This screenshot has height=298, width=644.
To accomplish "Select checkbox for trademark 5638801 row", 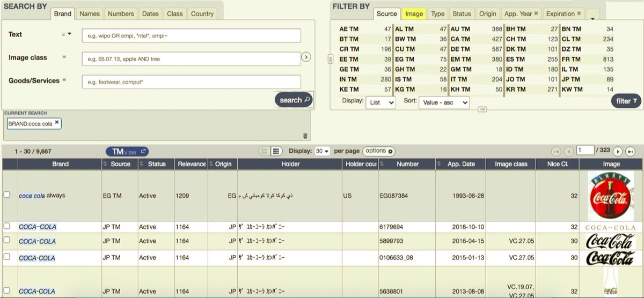I will [7, 290].
